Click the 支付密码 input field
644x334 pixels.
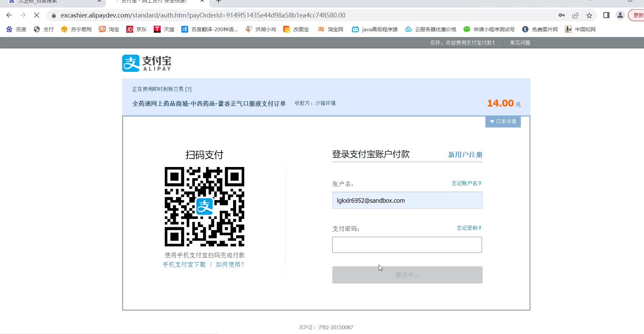(407, 245)
